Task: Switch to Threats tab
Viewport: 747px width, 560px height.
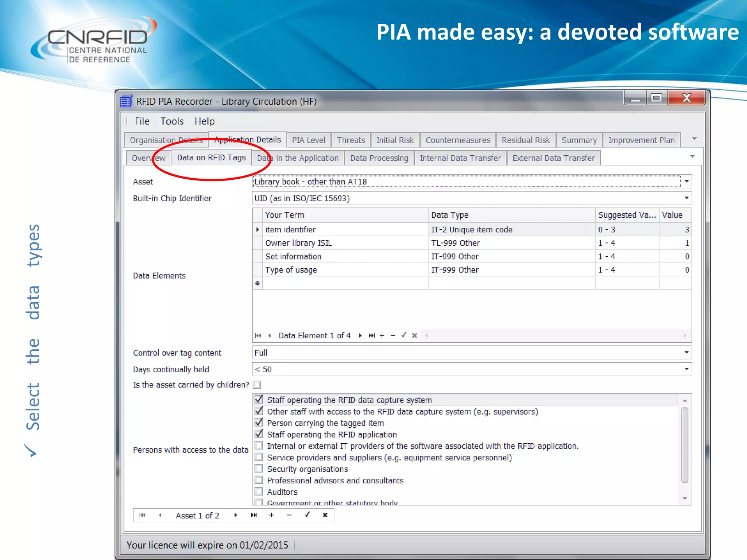Action: pyautogui.click(x=351, y=140)
